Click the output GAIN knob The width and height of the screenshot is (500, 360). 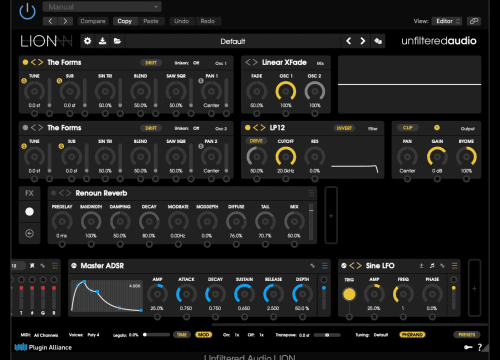(x=437, y=157)
